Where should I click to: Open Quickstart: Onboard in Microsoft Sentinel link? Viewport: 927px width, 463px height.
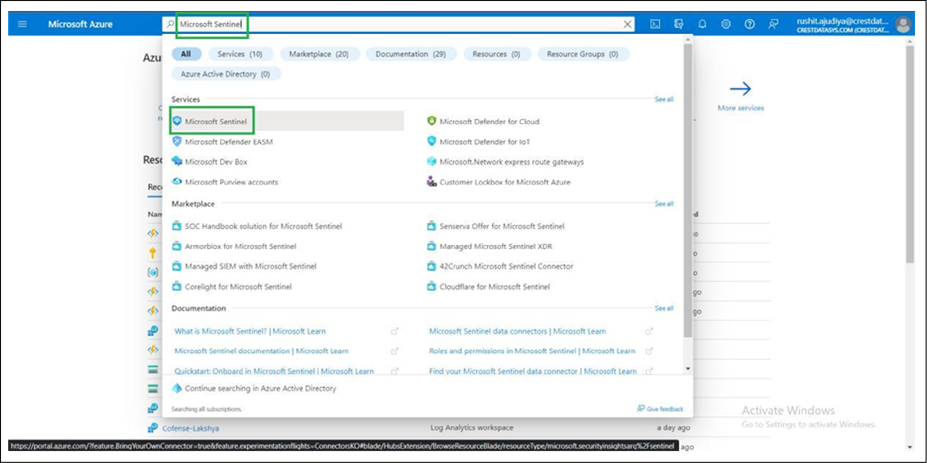pos(274,371)
